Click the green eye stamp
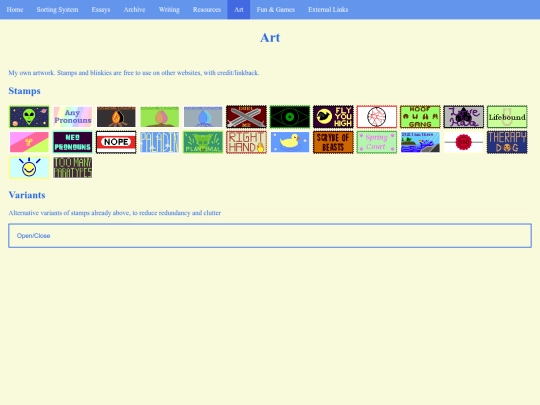Image resolution: width=540 pixels, height=405 pixels. click(x=290, y=117)
